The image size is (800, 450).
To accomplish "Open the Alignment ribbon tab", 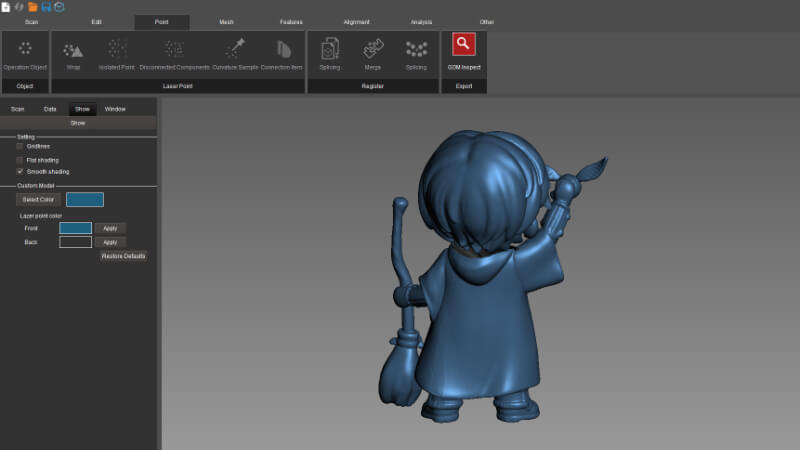I will pos(357,22).
